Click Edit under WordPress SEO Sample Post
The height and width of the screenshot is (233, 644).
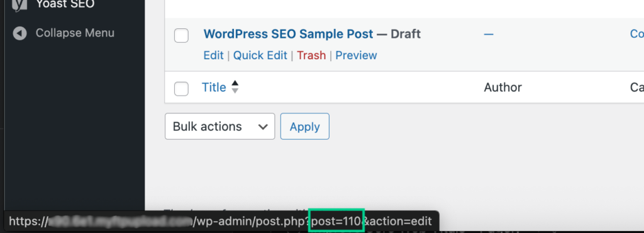pos(214,55)
